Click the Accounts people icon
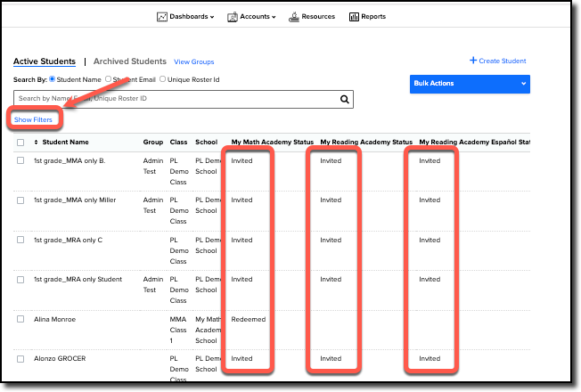 (x=233, y=17)
